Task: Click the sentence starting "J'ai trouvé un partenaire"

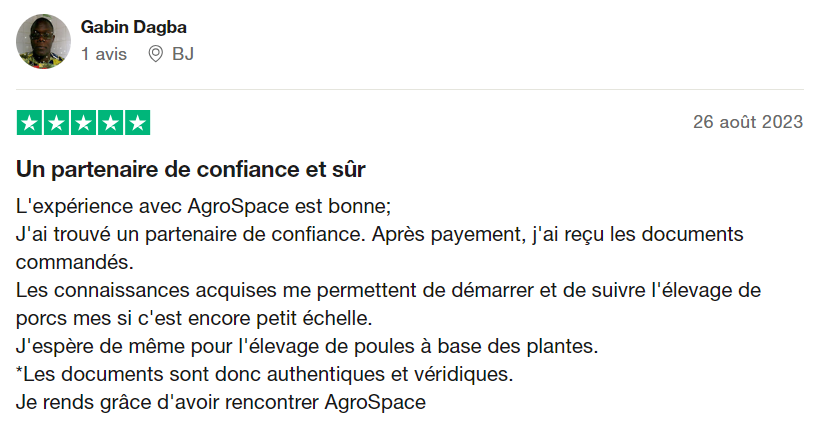Action: [x=380, y=234]
